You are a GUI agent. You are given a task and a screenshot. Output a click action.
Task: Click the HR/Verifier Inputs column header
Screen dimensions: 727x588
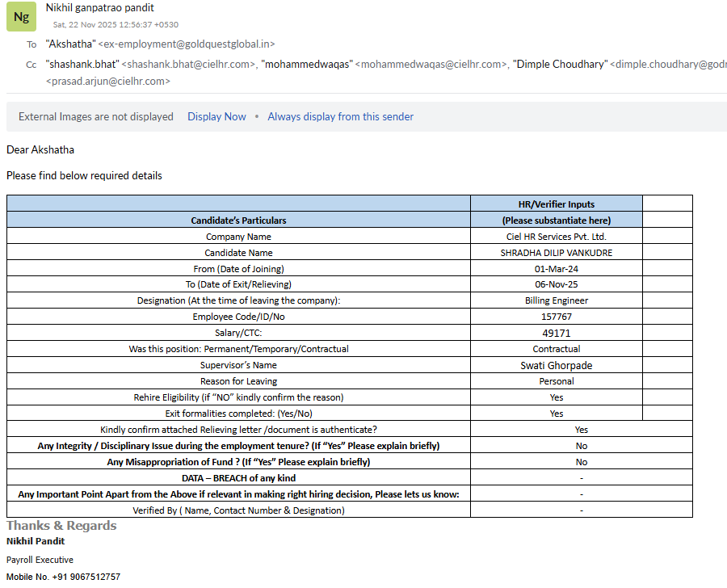tap(556, 204)
